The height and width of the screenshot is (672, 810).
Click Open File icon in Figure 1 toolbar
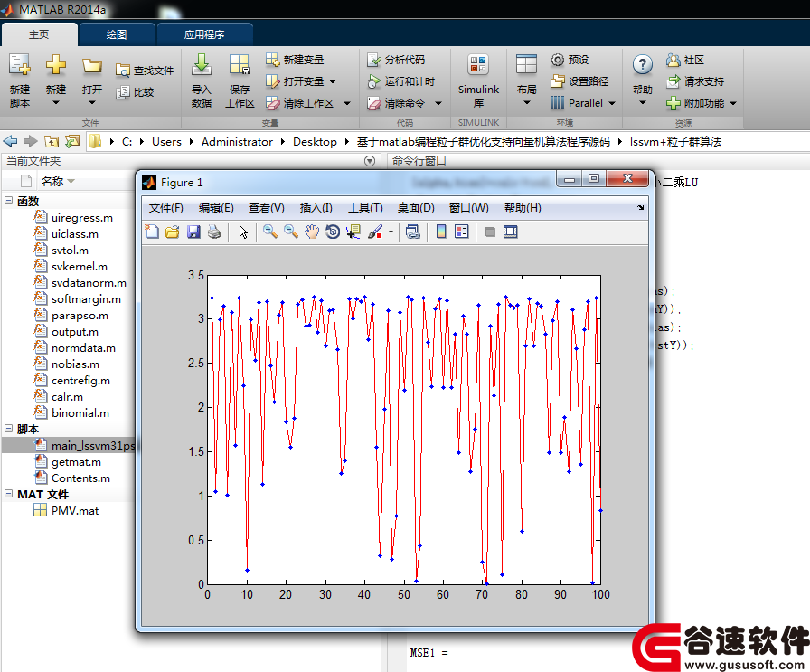pyautogui.click(x=173, y=232)
